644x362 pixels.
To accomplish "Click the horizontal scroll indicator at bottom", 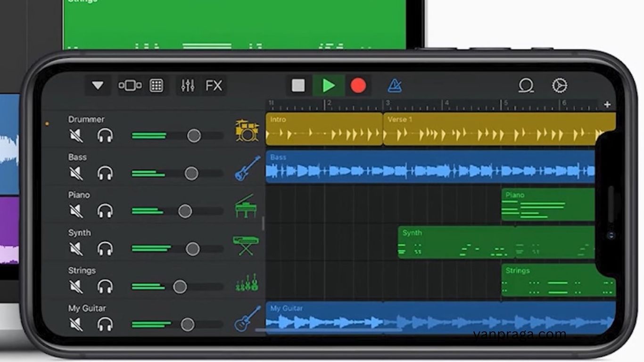I will click(x=329, y=330).
